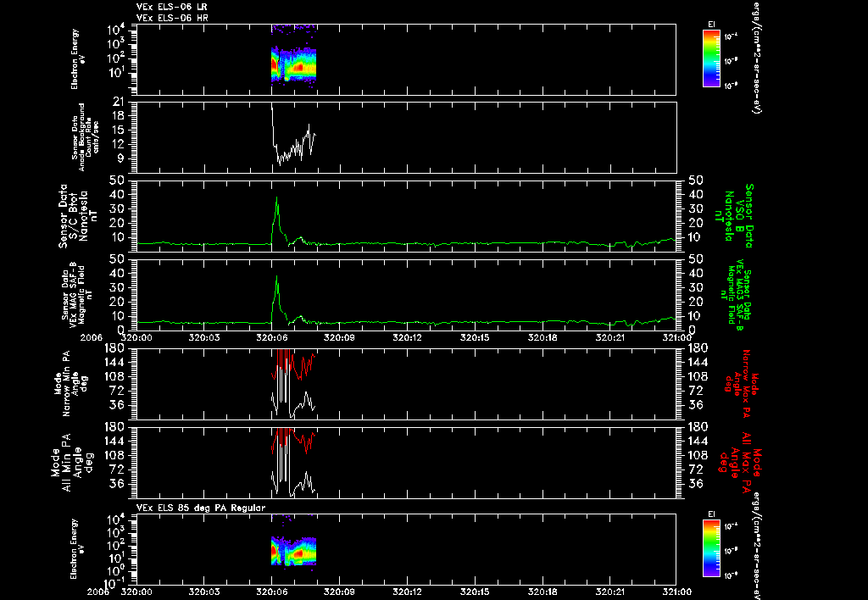The image size is (868, 600).
Task: Click '320:06' on the bottom time axis
Action: coord(272,592)
